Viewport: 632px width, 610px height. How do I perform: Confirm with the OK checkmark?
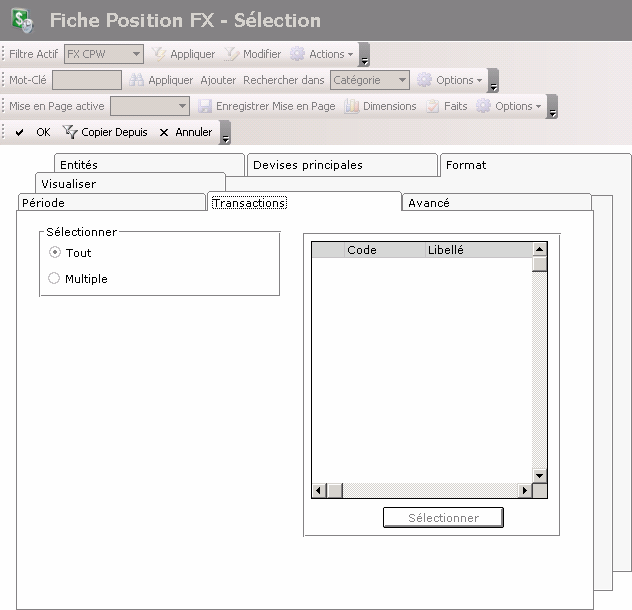pos(20,132)
